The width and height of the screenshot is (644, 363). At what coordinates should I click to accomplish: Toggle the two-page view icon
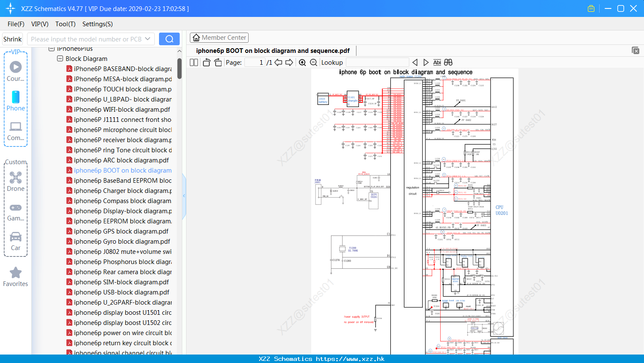pyautogui.click(x=194, y=63)
